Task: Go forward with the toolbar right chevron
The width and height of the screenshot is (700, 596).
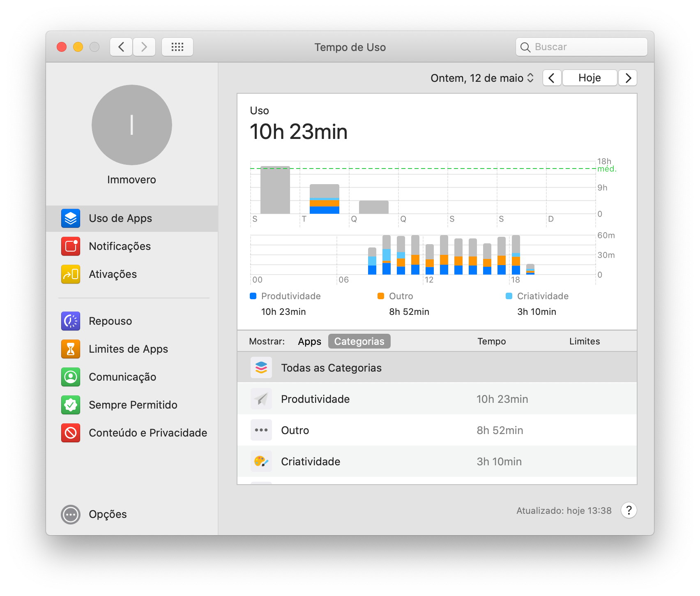Action: pos(144,47)
